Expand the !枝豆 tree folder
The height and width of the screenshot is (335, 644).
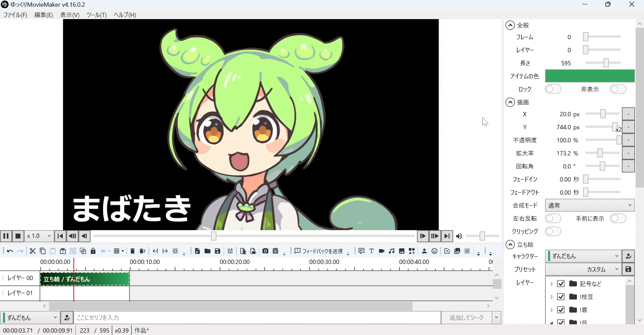coord(552,297)
